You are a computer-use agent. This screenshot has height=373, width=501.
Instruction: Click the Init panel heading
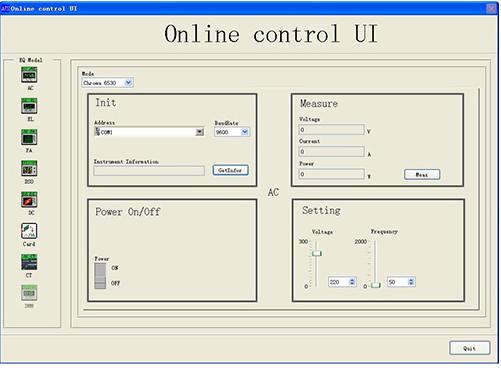pos(106,102)
